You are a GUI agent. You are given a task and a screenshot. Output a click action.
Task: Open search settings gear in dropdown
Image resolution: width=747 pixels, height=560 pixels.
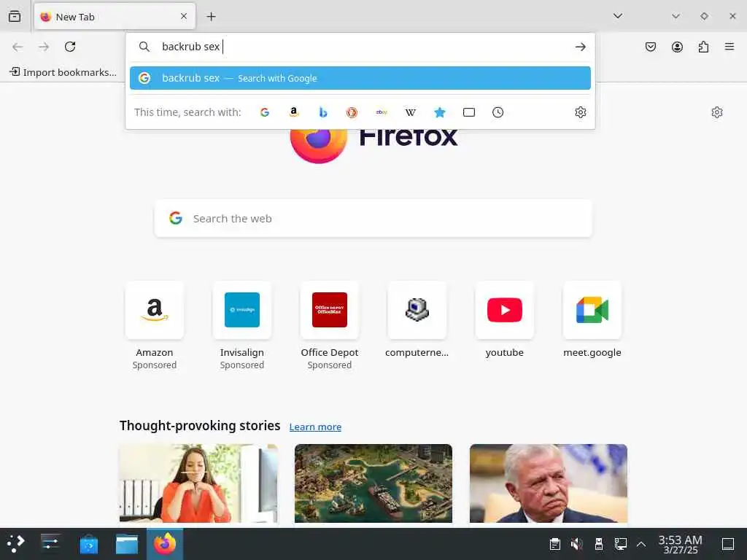pyautogui.click(x=580, y=112)
